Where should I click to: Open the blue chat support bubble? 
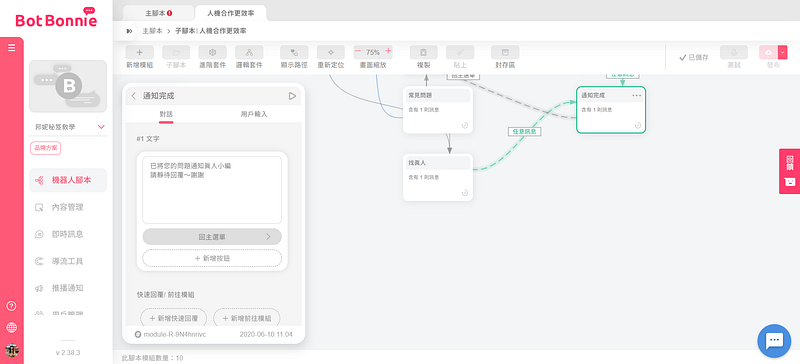coord(774,341)
